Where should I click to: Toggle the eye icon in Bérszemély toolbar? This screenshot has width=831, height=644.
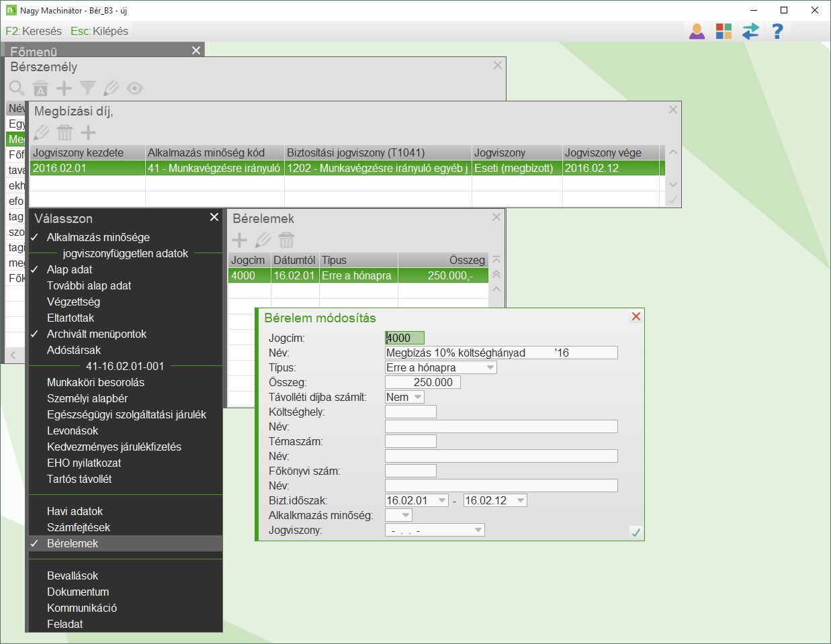[134, 88]
